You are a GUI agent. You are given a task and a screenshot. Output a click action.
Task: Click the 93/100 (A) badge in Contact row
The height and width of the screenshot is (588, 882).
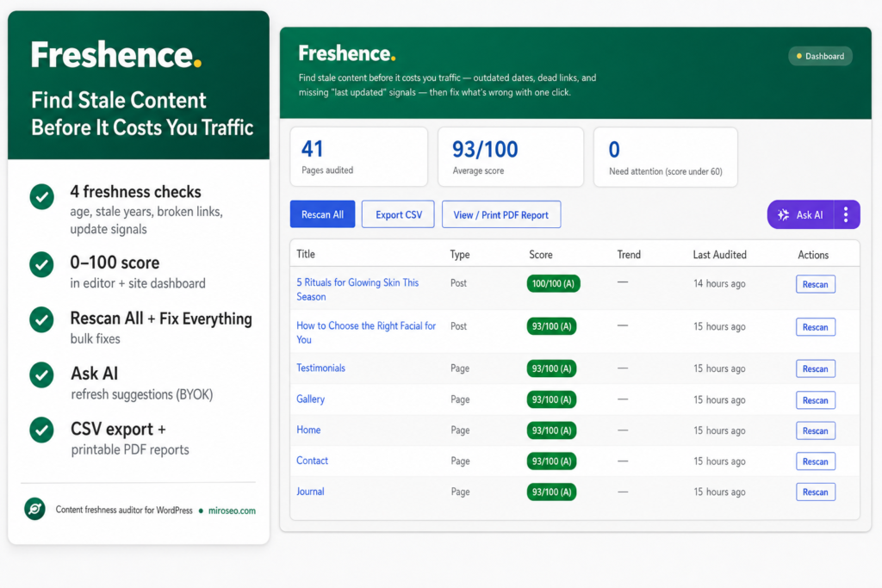pyautogui.click(x=552, y=461)
